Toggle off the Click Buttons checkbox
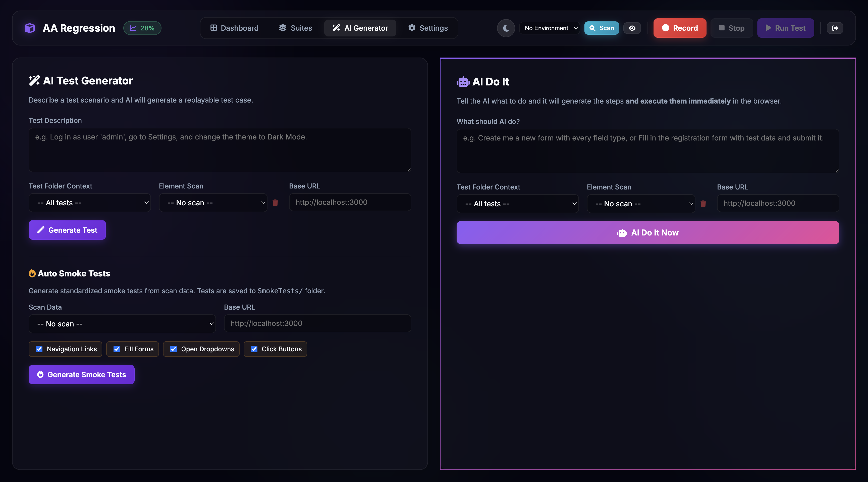The height and width of the screenshot is (482, 868). (x=254, y=349)
